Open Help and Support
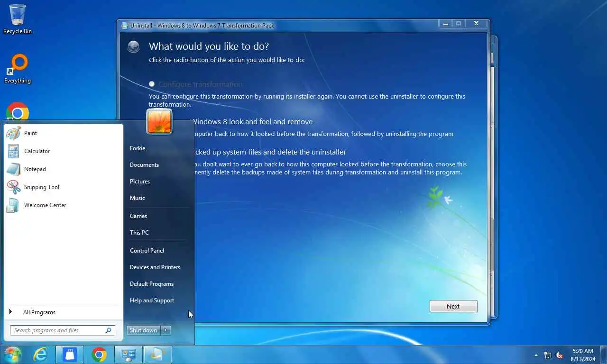The height and width of the screenshot is (364, 607). (152, 300)
